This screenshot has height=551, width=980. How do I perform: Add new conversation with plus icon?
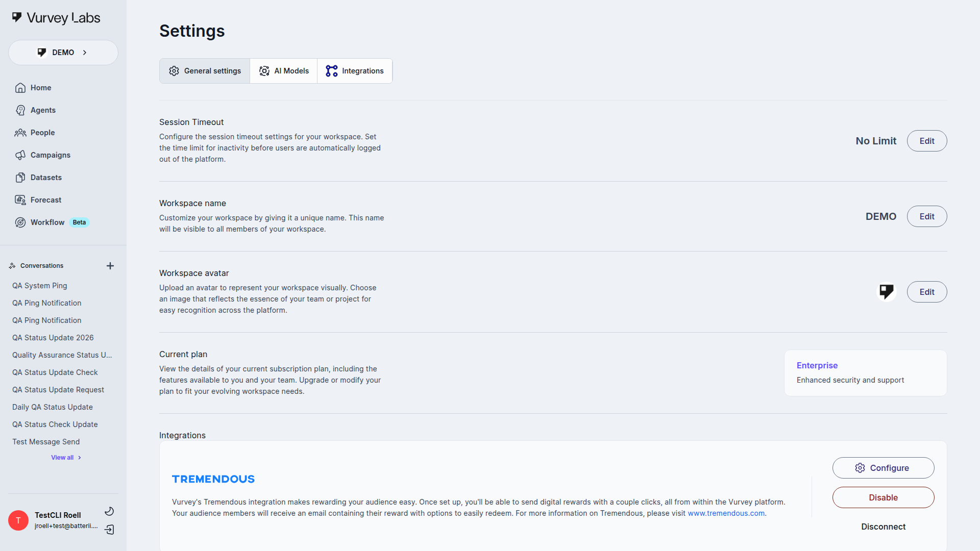[110, 266]
